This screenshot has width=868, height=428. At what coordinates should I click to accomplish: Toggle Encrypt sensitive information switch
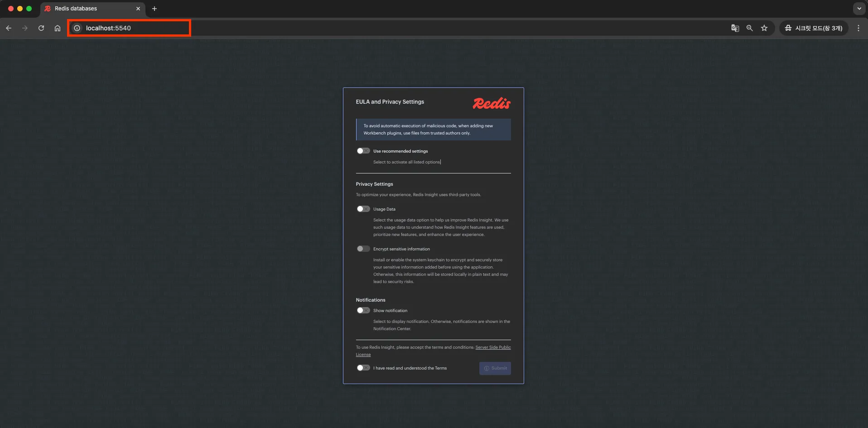tap(363, 249)
